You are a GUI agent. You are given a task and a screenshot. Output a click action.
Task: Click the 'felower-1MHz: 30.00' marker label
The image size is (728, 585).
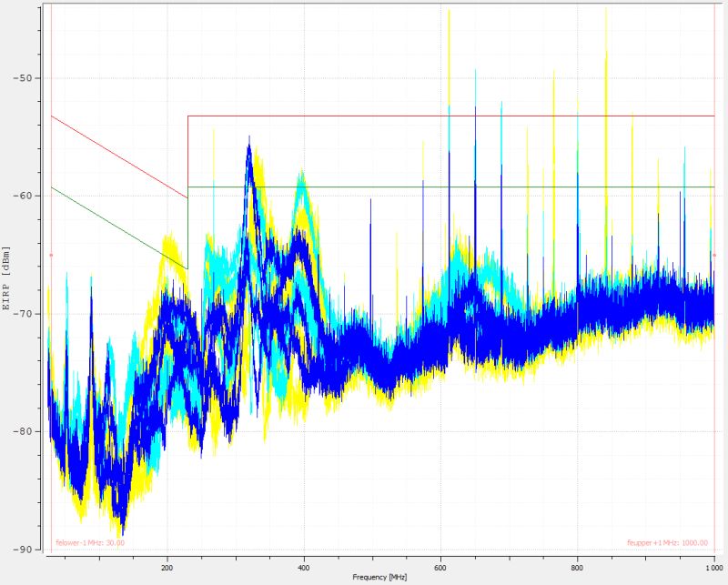[90, 542]
